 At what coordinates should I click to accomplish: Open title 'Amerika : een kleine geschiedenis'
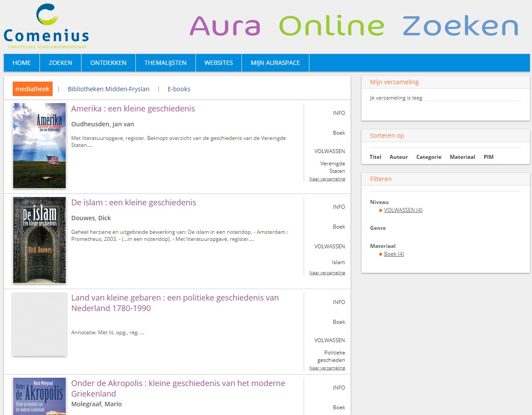click(133, 109)
